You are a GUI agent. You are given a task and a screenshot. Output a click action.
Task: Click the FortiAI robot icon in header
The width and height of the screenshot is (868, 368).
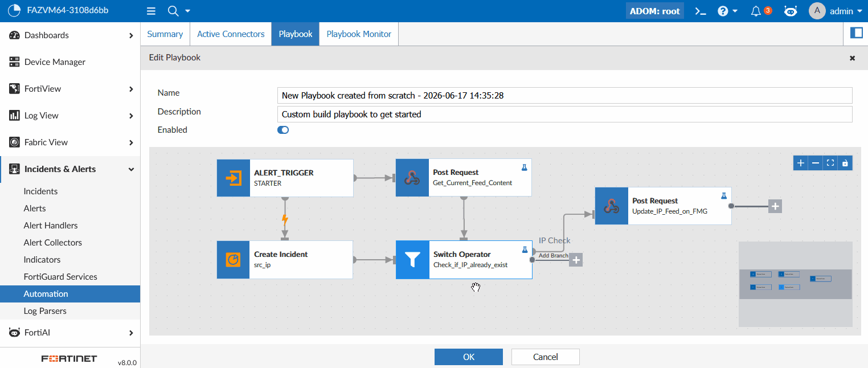point(791,11)
